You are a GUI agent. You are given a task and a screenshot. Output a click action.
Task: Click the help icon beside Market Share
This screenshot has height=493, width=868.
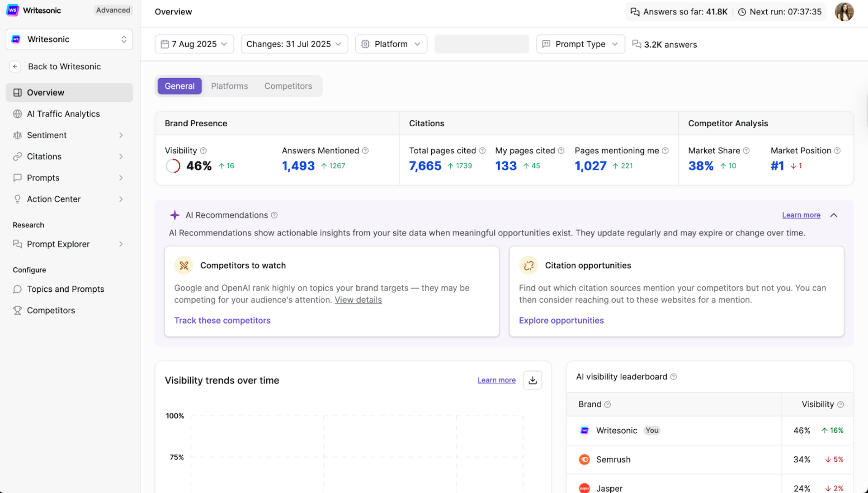click(746, 151)
